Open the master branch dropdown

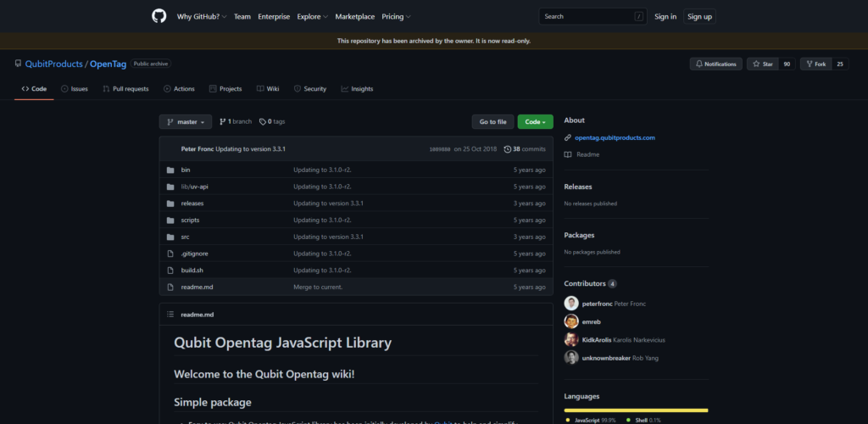[186, 122]
